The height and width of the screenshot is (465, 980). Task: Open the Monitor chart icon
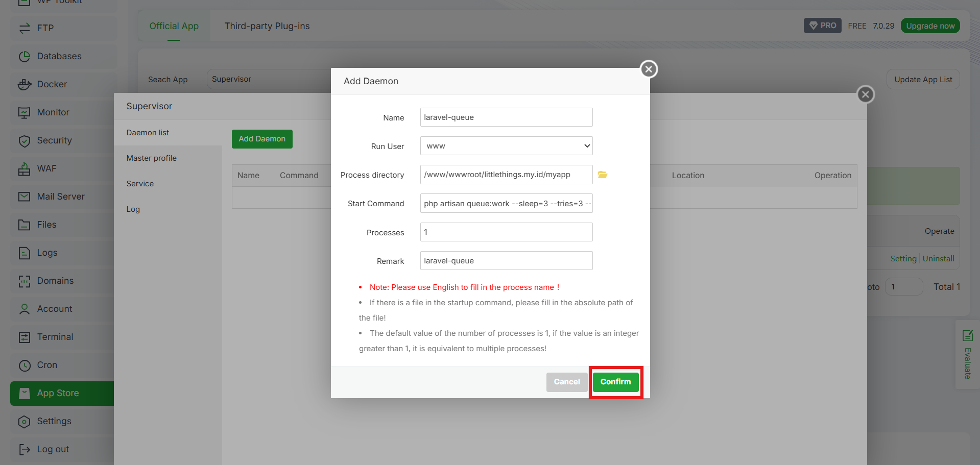coord(24,112)
